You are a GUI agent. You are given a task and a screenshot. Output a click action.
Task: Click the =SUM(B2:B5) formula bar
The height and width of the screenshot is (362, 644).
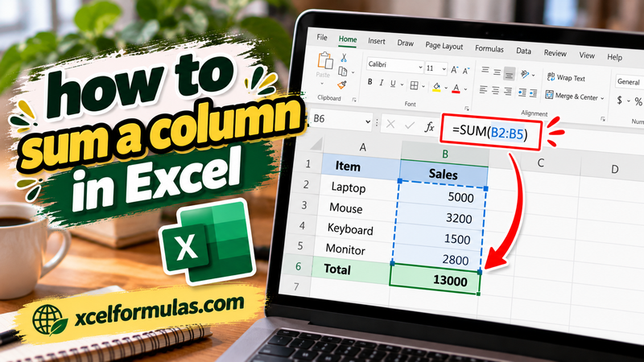(491, 132)
